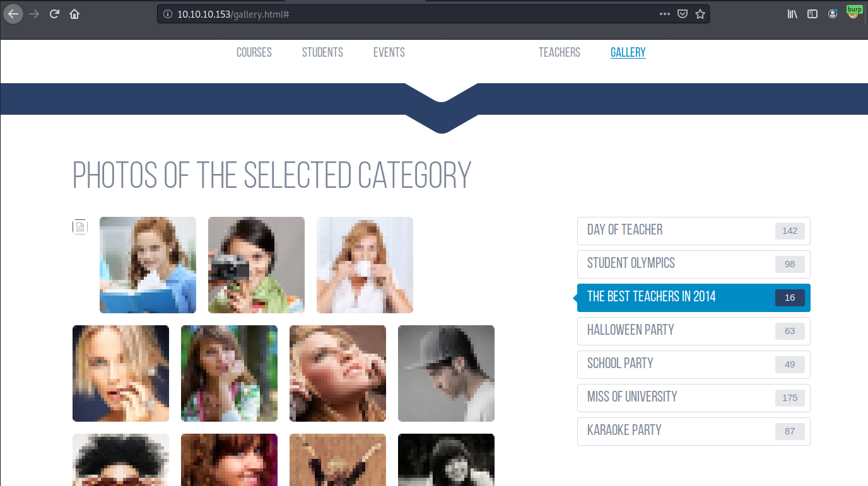868x486 pixels.
Task: Go to the browser home page icon
Action: pos(74,14)
